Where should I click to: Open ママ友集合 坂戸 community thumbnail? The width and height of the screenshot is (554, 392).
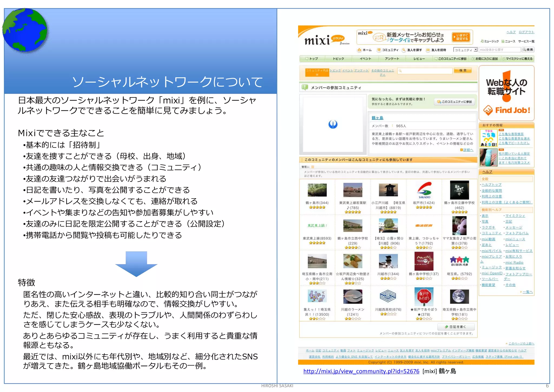(459, 226)
